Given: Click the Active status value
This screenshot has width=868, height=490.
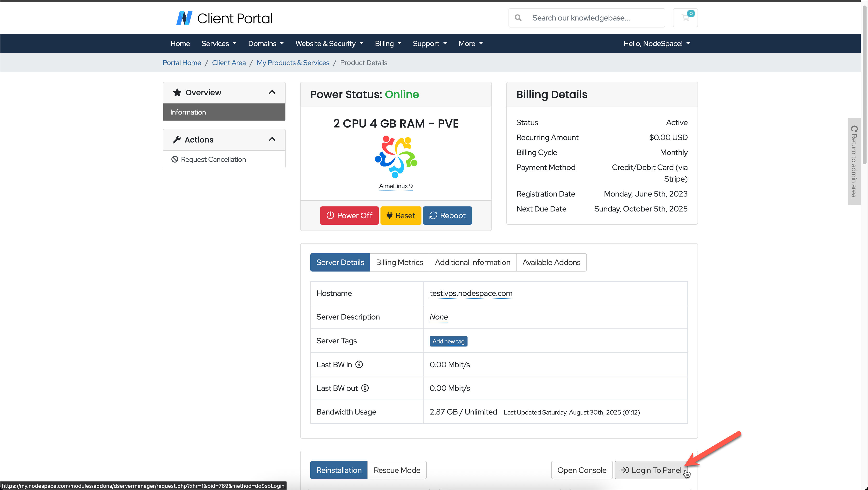Looking at the screenshot, I should (677, 122).
